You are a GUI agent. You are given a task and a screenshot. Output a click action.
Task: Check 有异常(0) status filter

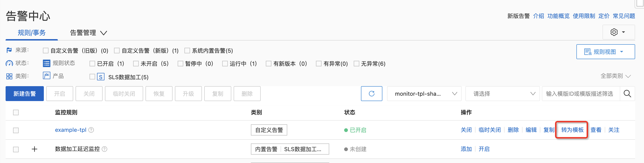[319, 64]
